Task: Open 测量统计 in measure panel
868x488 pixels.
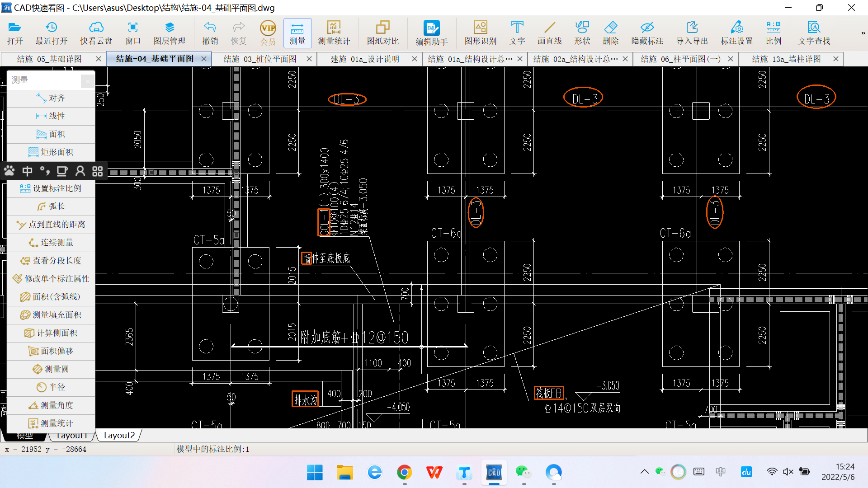Action: [x=51, y=423]
